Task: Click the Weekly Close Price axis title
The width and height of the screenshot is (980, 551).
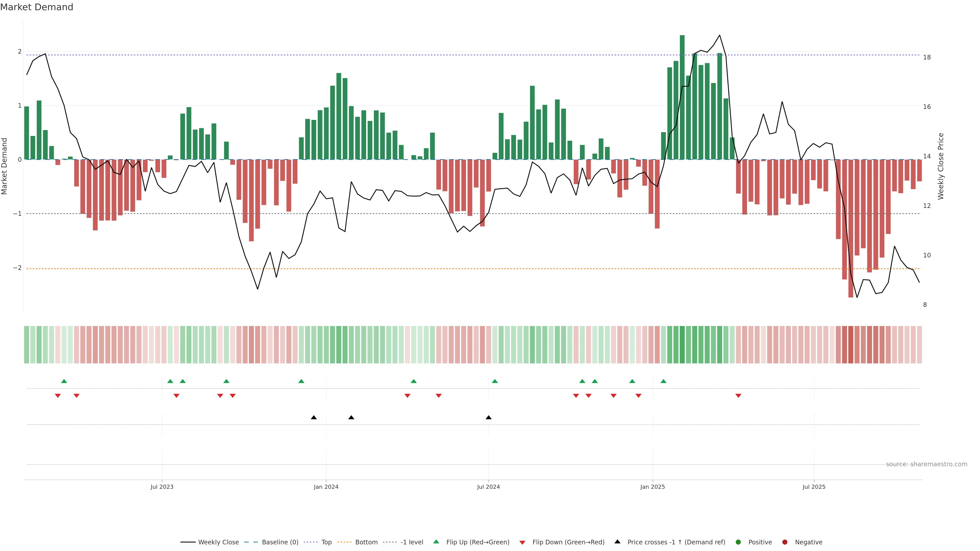Action: [941, 166]
